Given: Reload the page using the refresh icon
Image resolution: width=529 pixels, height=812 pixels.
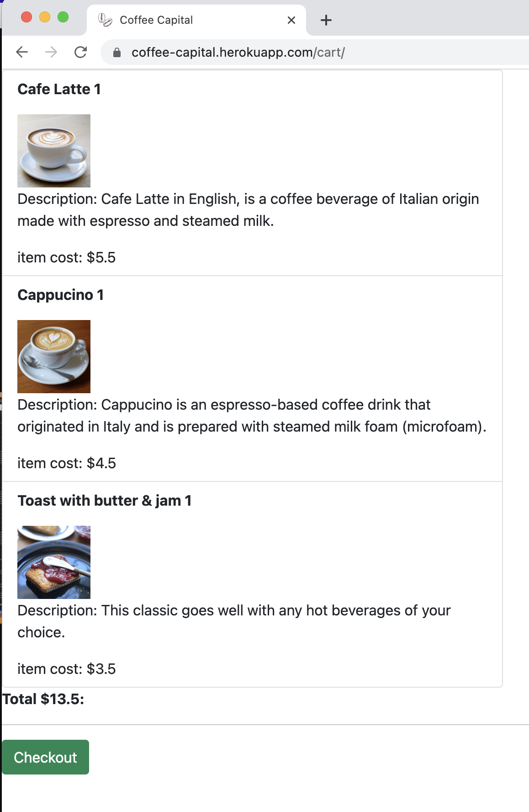Looking at the screenshot, I should [x=80, y=52].
